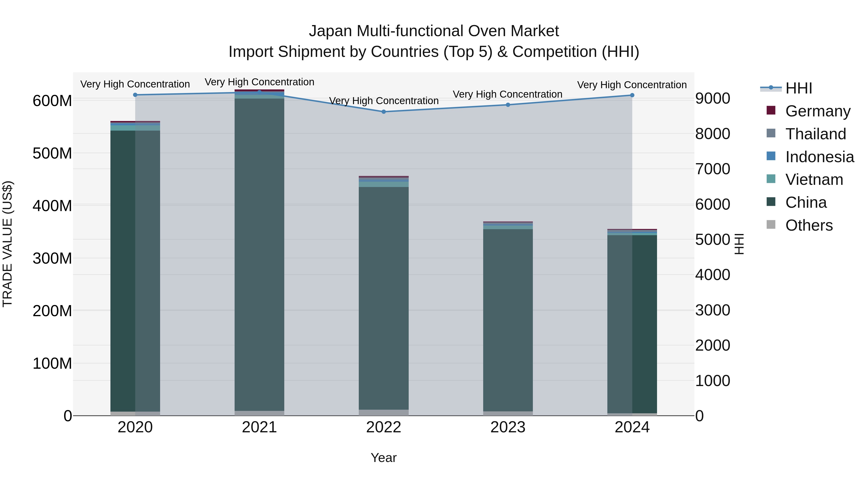Click the China bar for 2024

click(632, 324)
